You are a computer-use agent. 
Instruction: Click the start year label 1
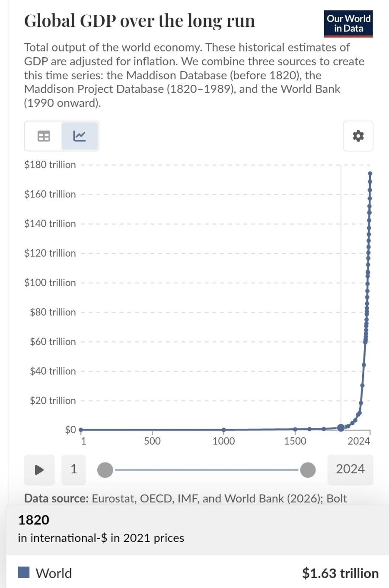tap(73, 469)
